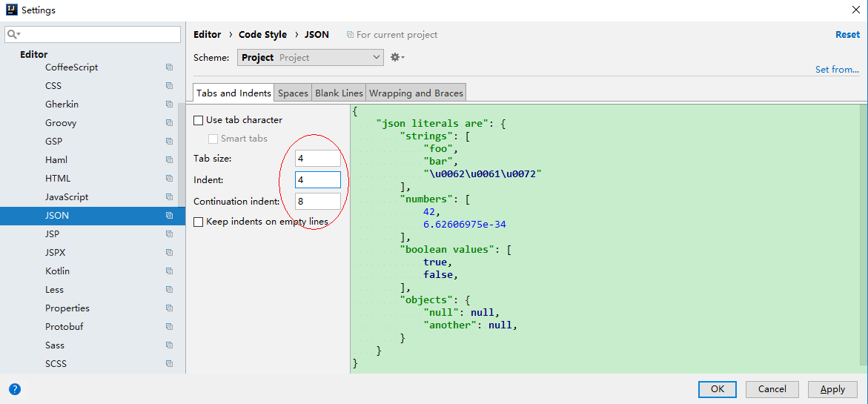
Task: Click the blue help question mark icon
Action: pyautogui.click(x=15, y=389)
